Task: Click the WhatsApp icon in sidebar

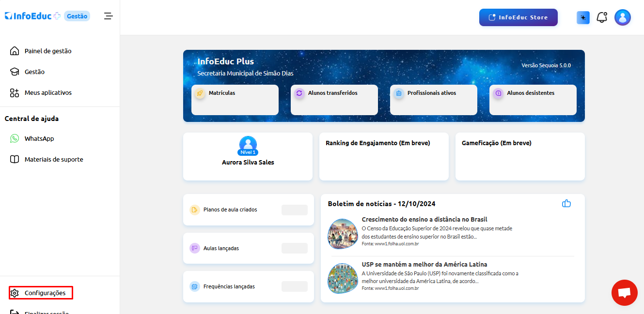Action: [x=15, y=138]
